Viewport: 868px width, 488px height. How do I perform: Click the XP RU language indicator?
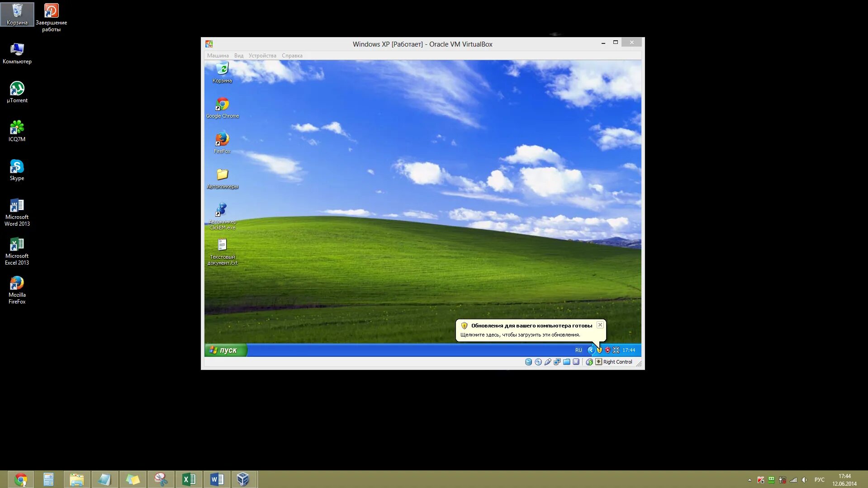click(x=579, y=350)
